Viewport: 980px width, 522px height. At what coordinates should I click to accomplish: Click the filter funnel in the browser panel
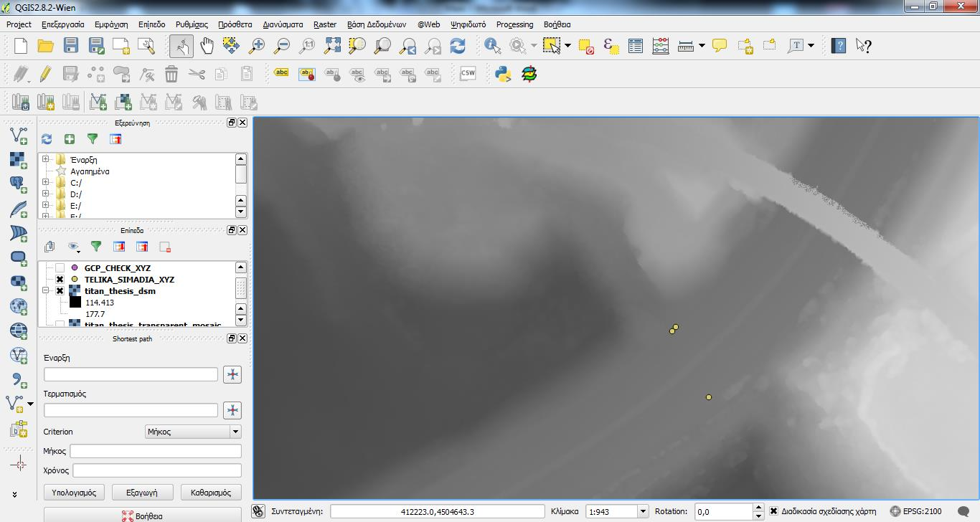coord(93,139)
